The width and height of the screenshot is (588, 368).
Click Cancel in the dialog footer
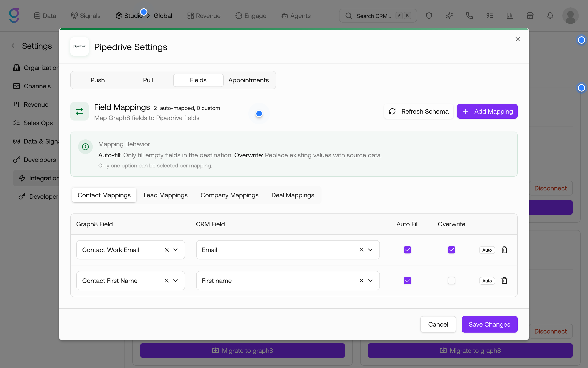[438, 324]
